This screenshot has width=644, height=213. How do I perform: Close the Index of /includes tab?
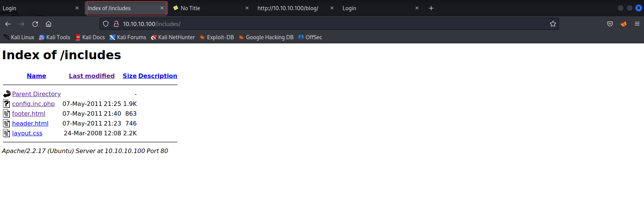tap(162, 8)
